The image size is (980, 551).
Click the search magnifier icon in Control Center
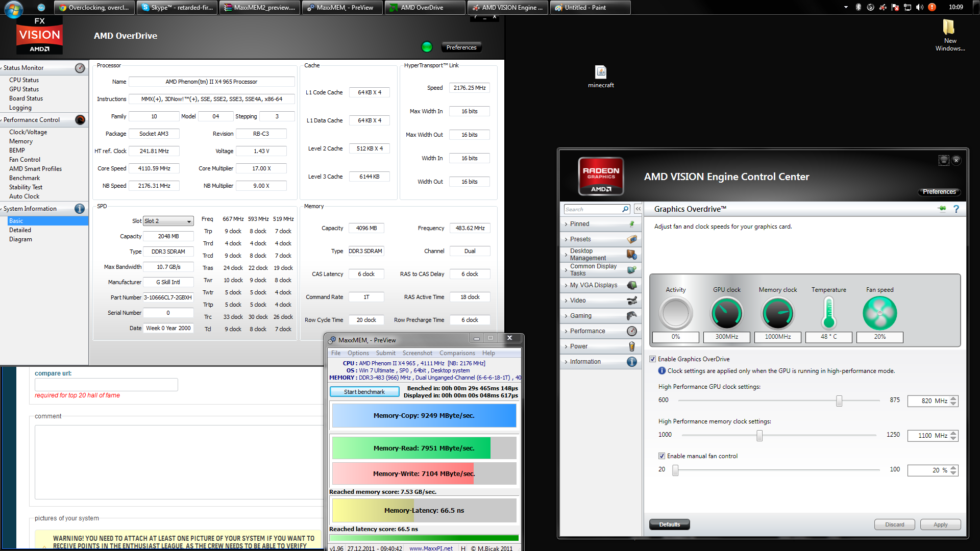click(625, 209)
